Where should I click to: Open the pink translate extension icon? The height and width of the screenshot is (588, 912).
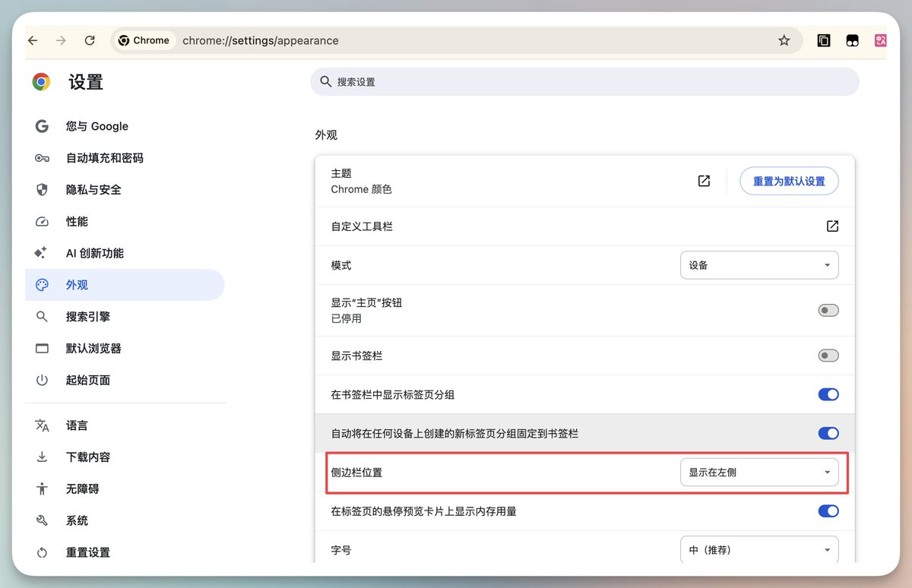pos(881,41)
